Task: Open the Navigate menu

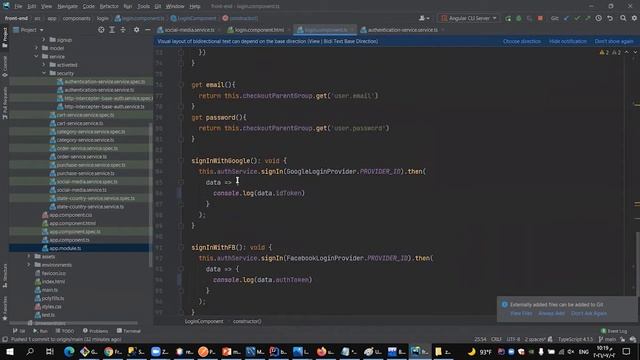Action: click(67, 6)
